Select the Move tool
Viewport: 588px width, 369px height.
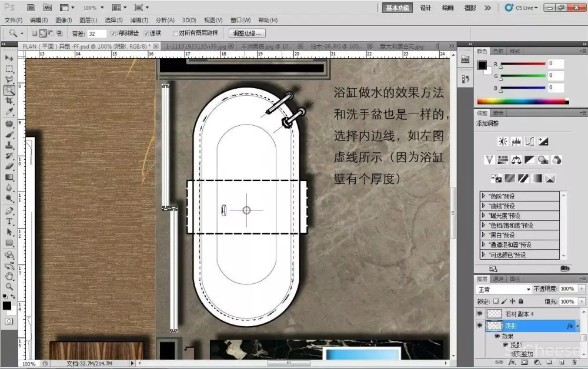(x=9, y=58)
